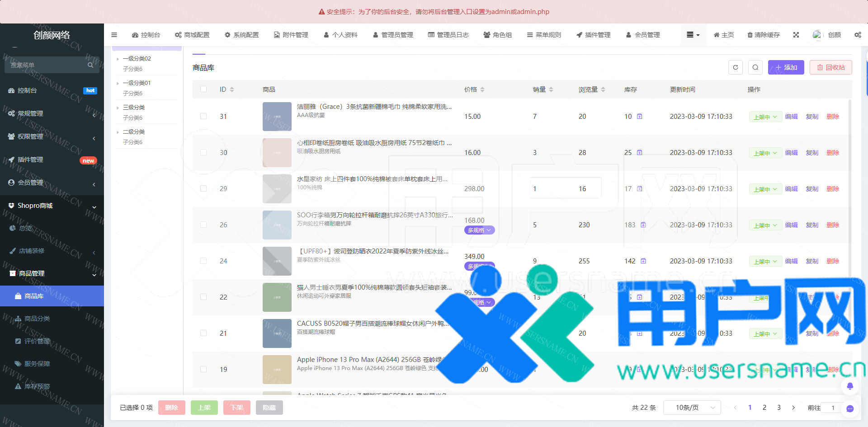Open the 10条/页 page size dropdown

[692, 408]
